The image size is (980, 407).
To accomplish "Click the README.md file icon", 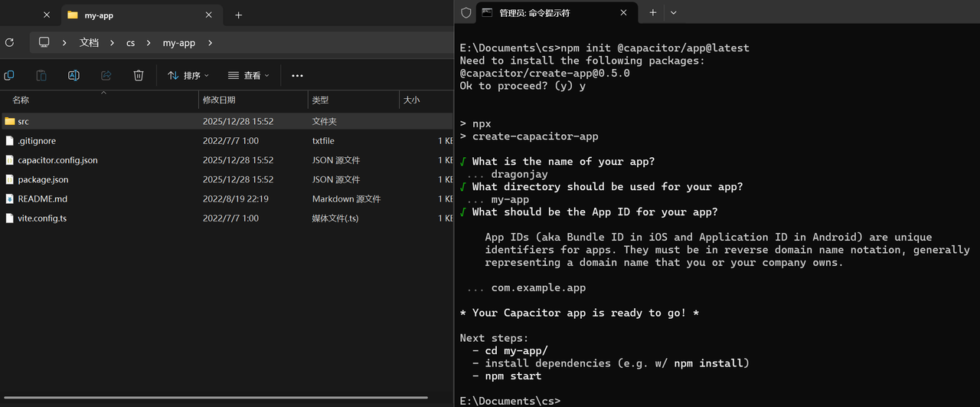I will [x=10, y=199].
